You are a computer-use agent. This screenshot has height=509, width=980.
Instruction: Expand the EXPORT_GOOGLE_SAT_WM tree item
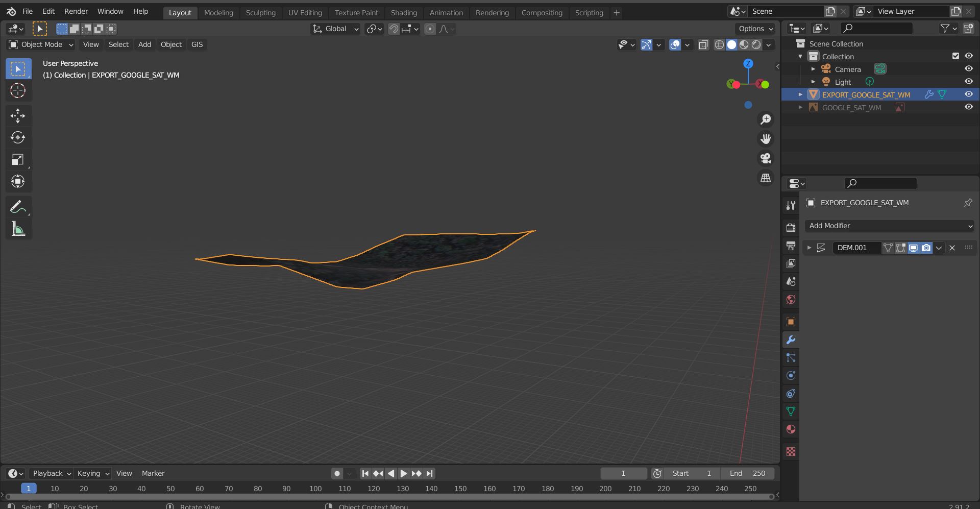[800, 94]
